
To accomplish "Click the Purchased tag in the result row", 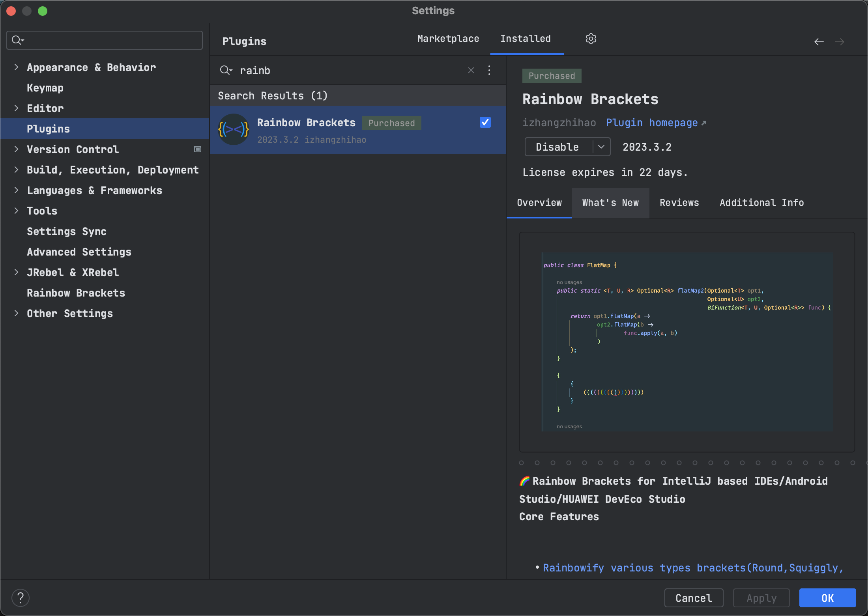I will click(x=391, y=123).
